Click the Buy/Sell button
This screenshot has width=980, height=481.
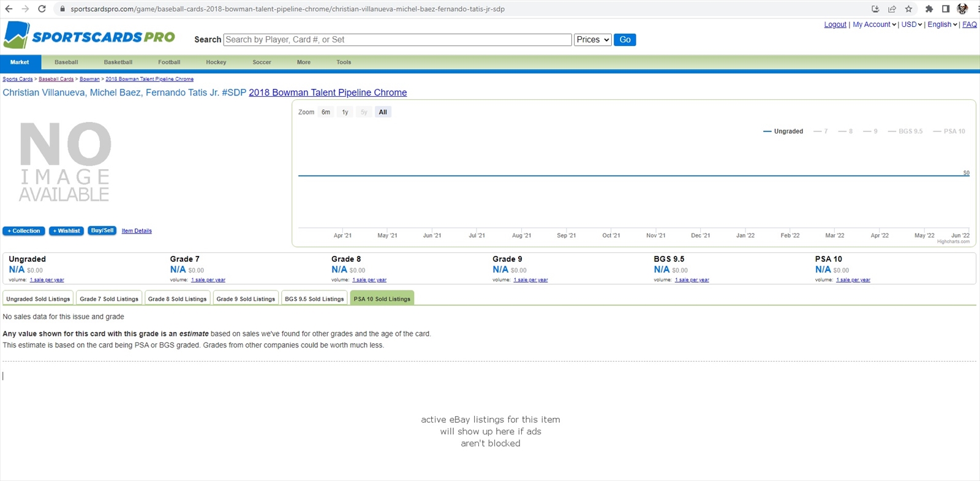pos(102,231)
